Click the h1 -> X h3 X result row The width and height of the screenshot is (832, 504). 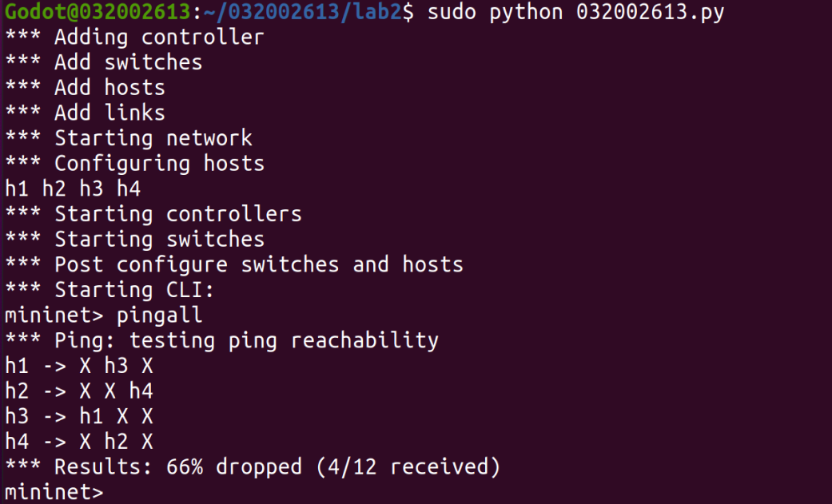coord(78,366)
